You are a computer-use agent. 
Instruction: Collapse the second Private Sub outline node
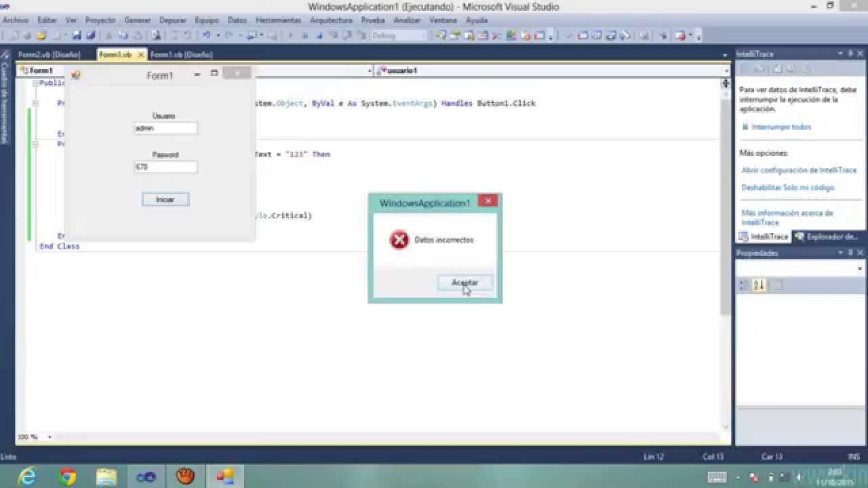click(x=35, y=144)
